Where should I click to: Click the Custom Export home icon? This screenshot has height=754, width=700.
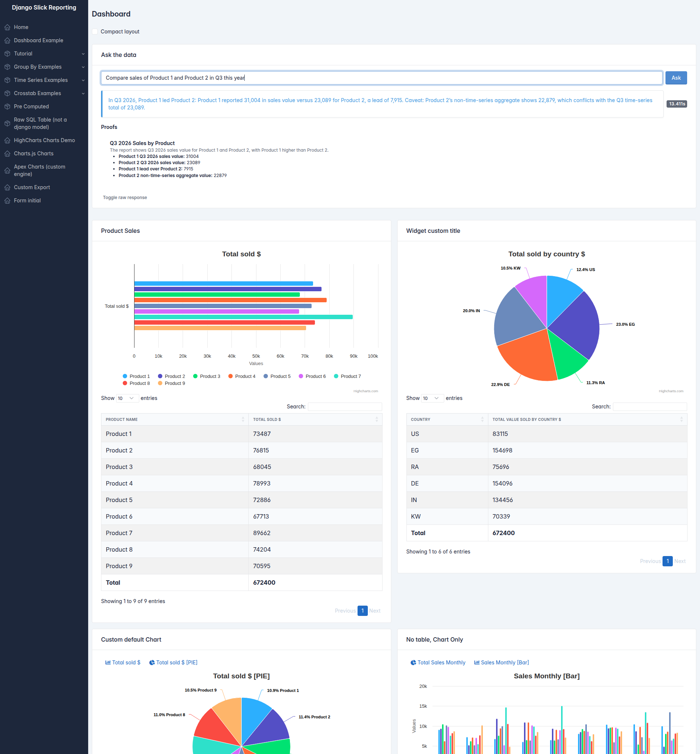7,187
